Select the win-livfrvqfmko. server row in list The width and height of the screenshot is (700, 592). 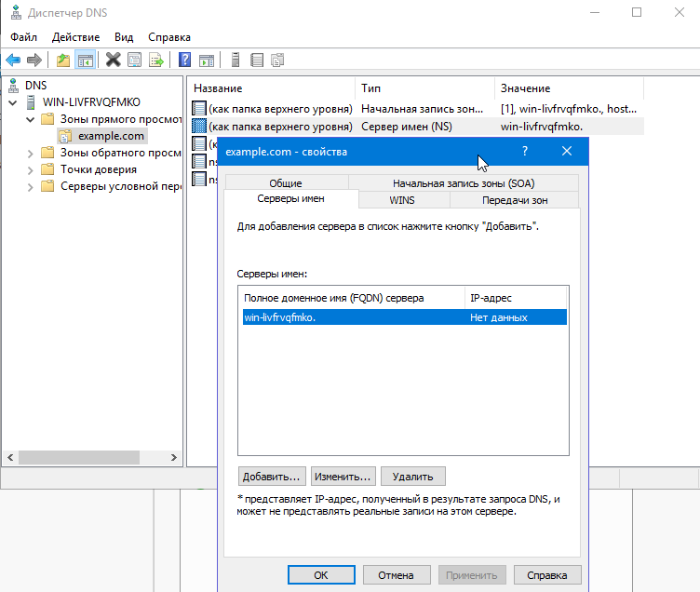pos(405,317)
